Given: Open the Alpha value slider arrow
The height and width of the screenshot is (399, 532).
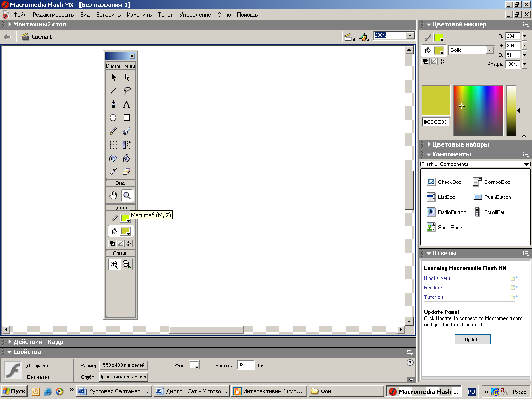Looking at the screenshot, I should 525,64.
